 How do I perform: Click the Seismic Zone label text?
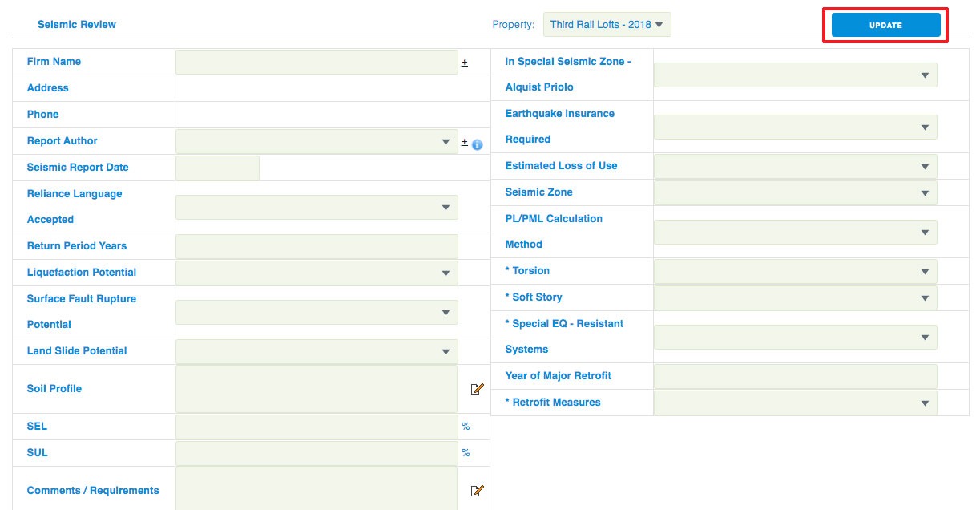pos(539,192)
